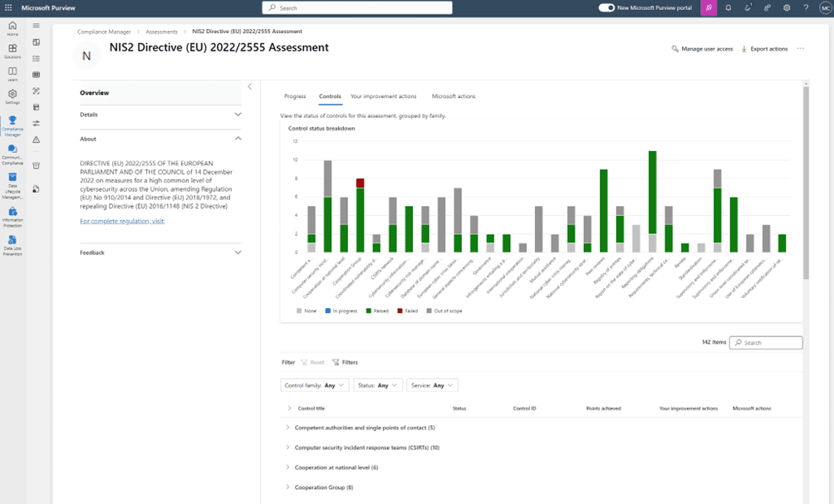The width and height of the screenshot is (834, 504).
Task: Open the Filters button
Action: click(346, 363)
